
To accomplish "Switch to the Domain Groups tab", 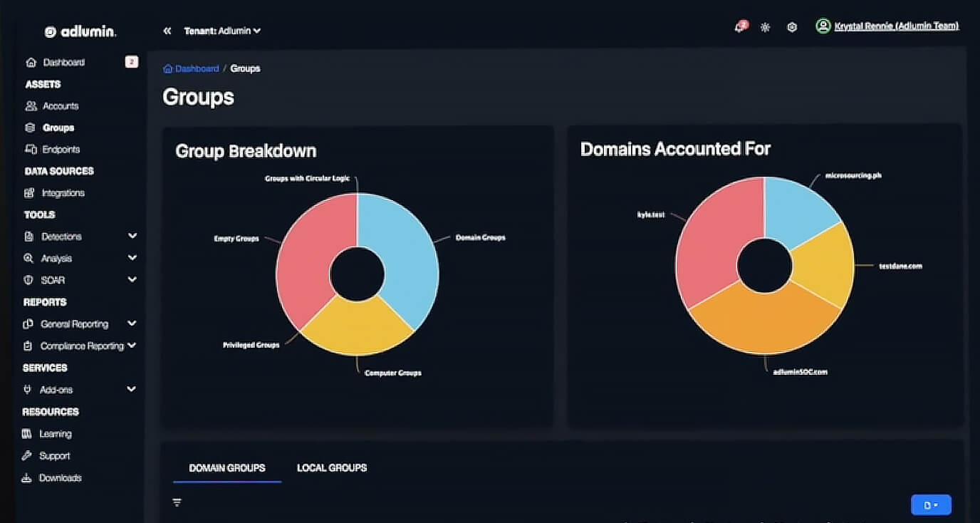I will [x=227, y=468].
